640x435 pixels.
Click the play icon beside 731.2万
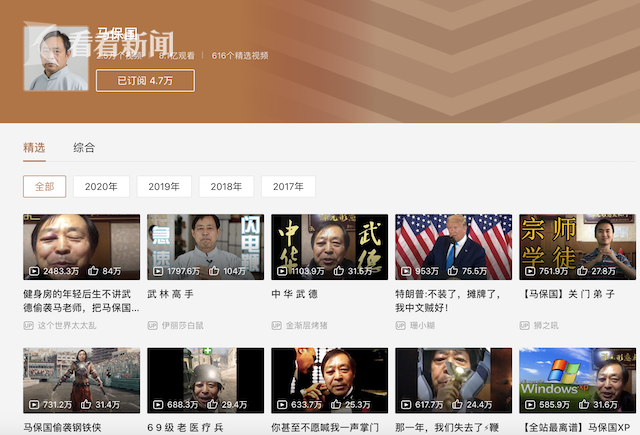click(x=34, y=404)
